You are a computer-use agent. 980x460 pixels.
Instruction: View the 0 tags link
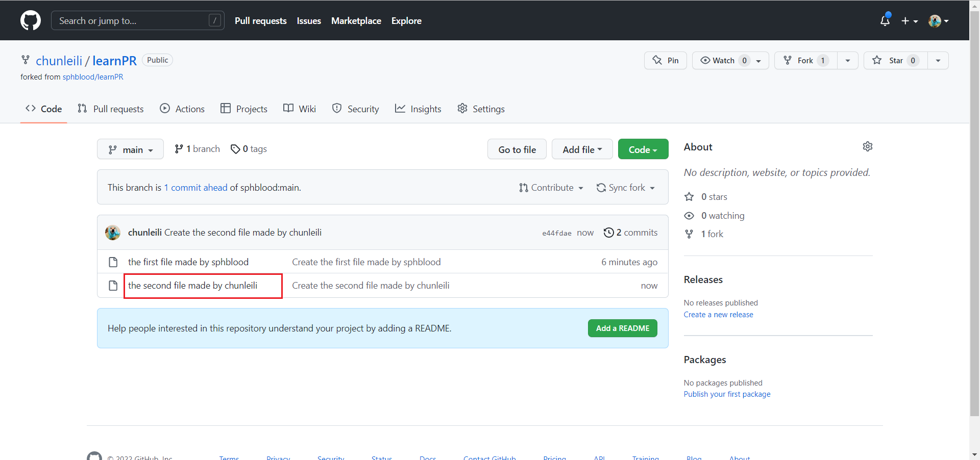coord(249,149)
